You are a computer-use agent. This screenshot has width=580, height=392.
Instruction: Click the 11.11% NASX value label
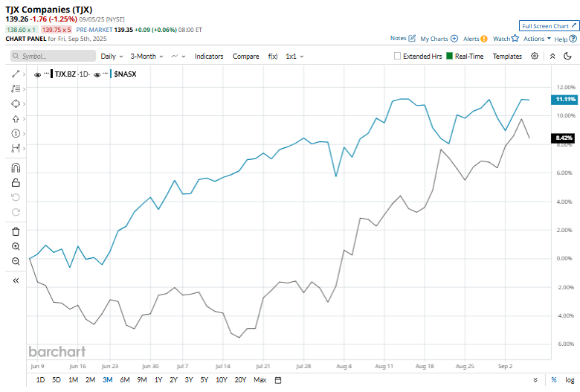click(x=565, y=99)
